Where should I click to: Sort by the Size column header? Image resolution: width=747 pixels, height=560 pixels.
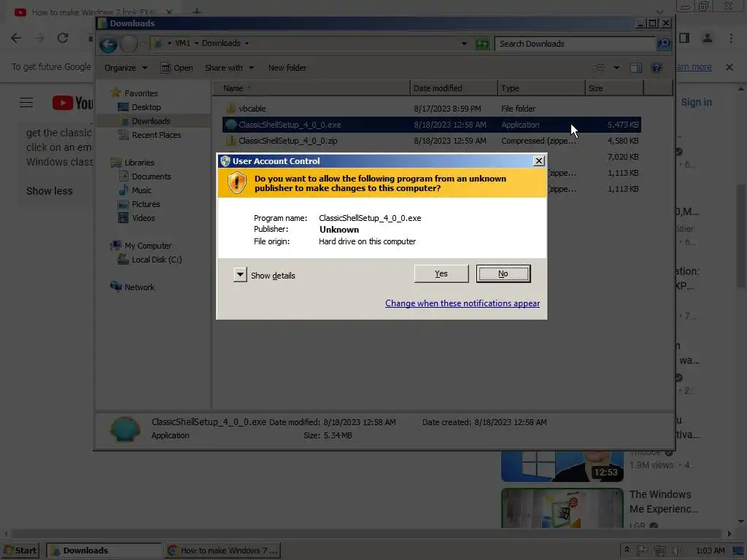[x=614, y=88]
